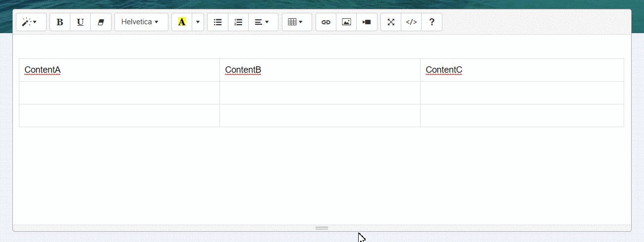Image resolution: width=644 pixels, height=242 pixels.
Task: Click the empty cell directly below ContentB
Action: 320,93
